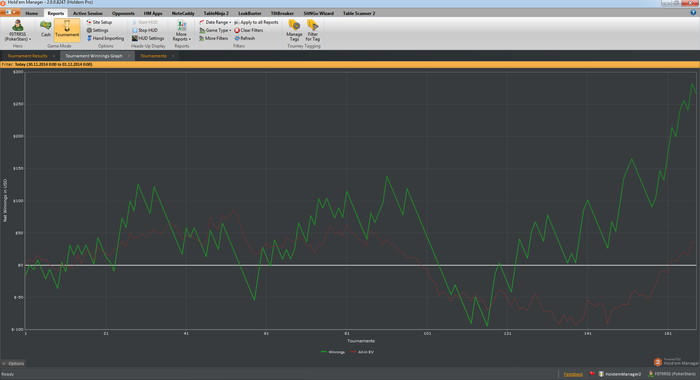Expand the Date Range dropdown
This screenshot has width=700, height=380.
pyautogui.click(x=215, y=22)
